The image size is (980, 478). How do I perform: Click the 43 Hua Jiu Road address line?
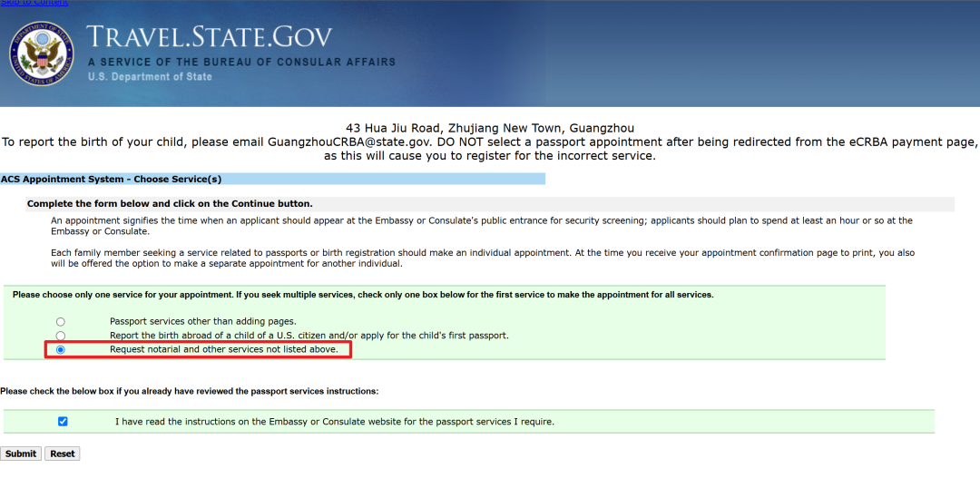pos(490,128)
